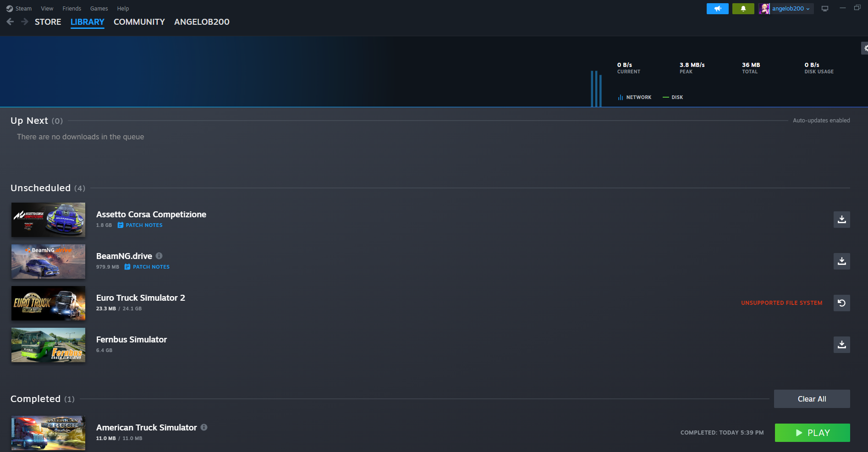The height and width of the screenshot is (452, 868).
Task: Click 3.8 MB/s peak speed value
Action: [x=692, y=65]
